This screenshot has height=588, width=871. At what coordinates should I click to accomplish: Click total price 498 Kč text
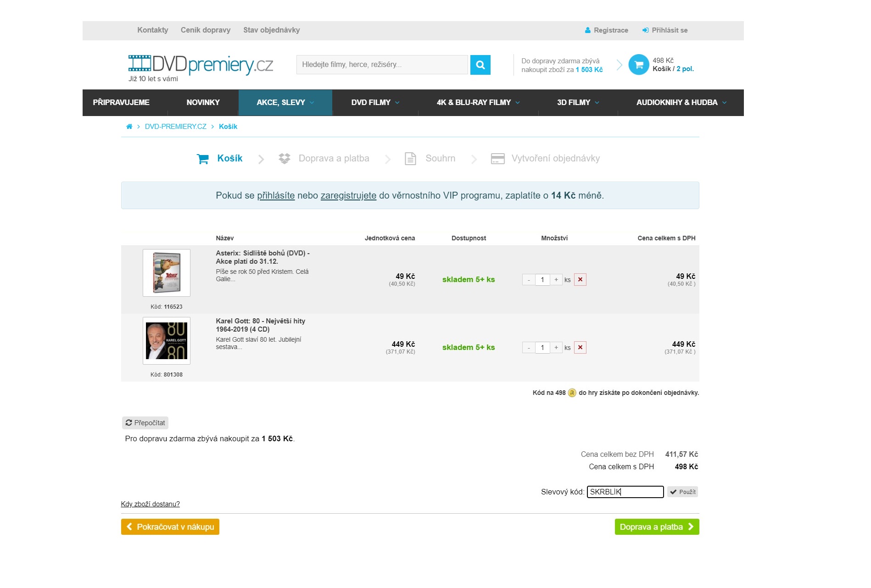(686, 467)
